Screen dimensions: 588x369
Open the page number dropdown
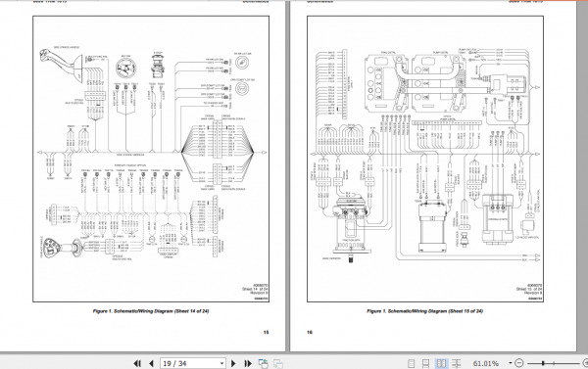pyautogui.click(x=221, y=363)
